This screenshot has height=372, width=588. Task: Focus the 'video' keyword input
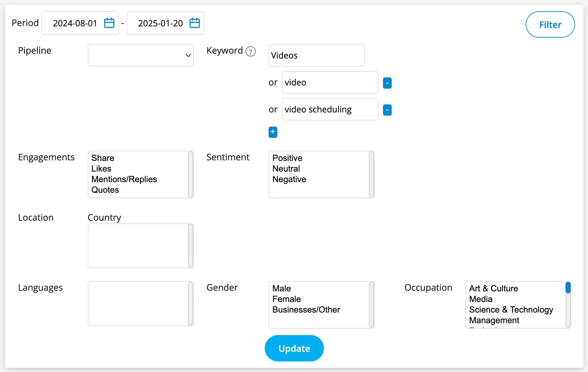coord(330,82)
